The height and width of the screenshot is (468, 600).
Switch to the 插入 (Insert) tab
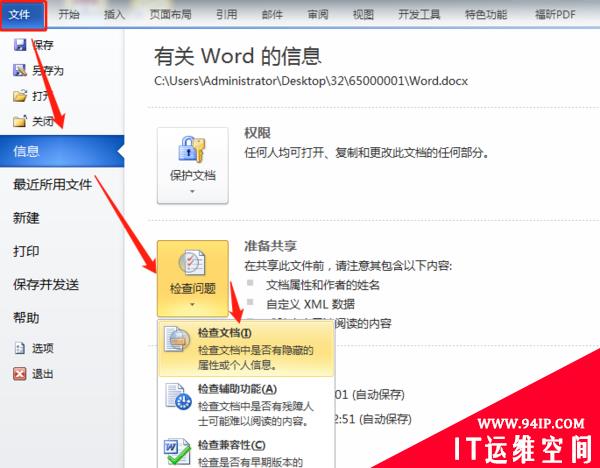point(114,15)
